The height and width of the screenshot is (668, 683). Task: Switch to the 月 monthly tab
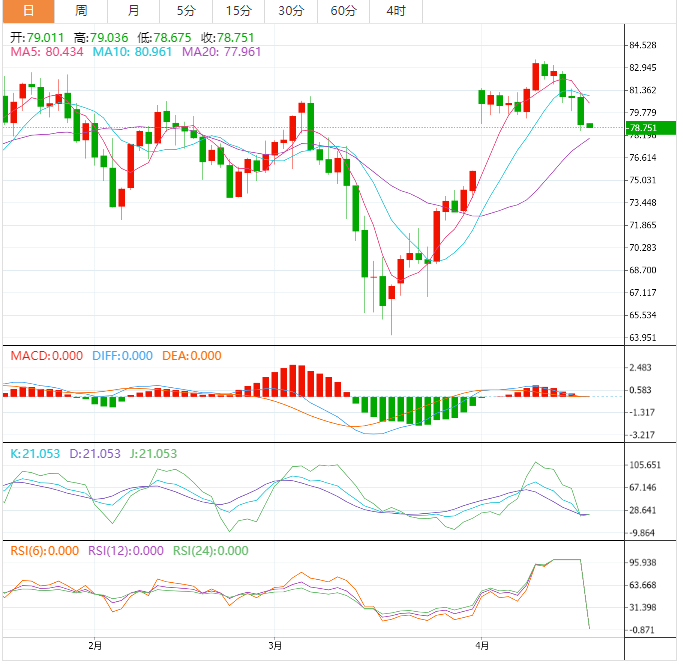tap(134, 11)
